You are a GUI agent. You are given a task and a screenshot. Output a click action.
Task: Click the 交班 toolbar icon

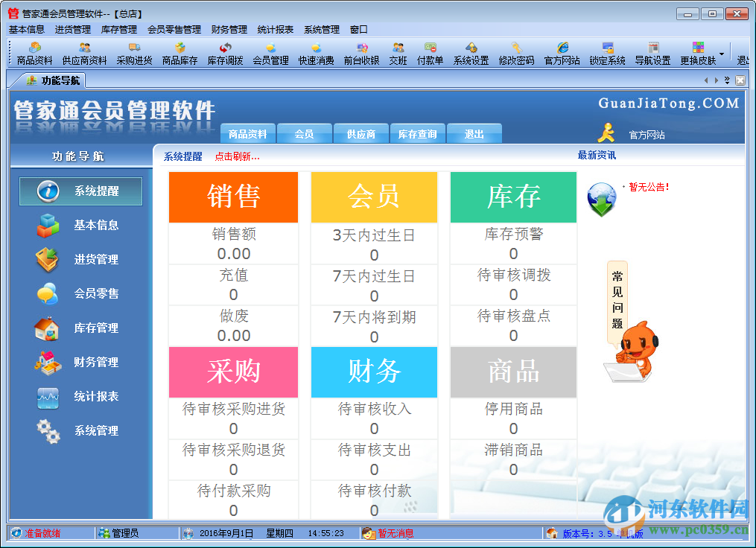click(x=399, y=52)
